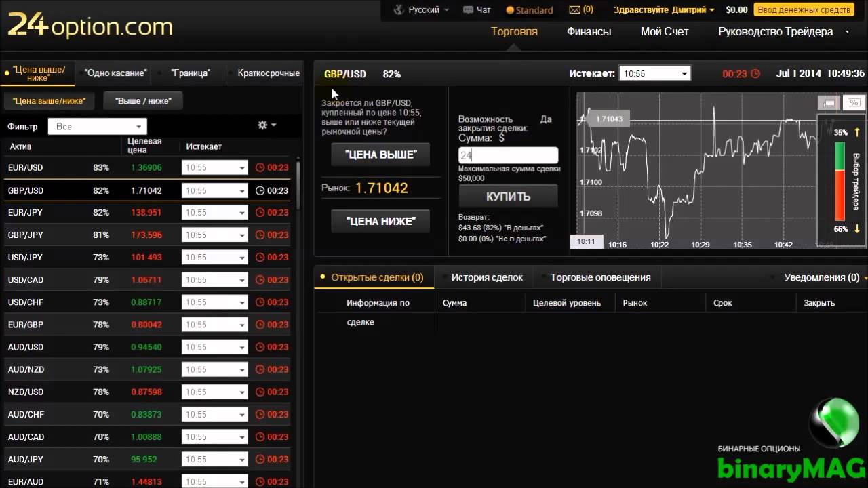Click the КУПИТЬ button

508,197
